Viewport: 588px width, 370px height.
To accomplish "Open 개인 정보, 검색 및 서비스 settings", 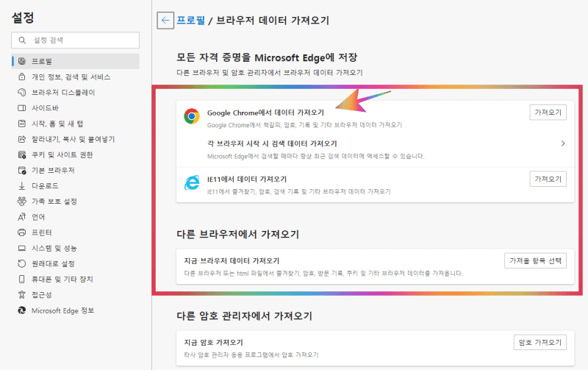I will pyautogui.click(x=71, y=77).
